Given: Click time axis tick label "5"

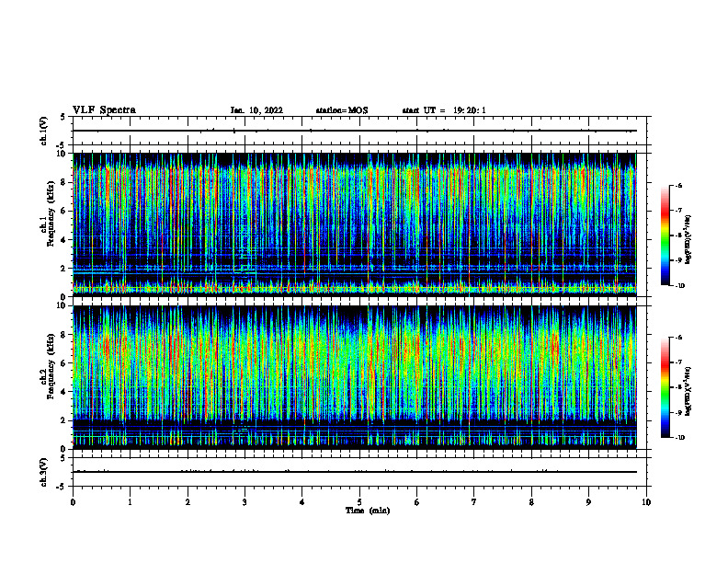Looking at the screenshot, I should click(359, 502).
